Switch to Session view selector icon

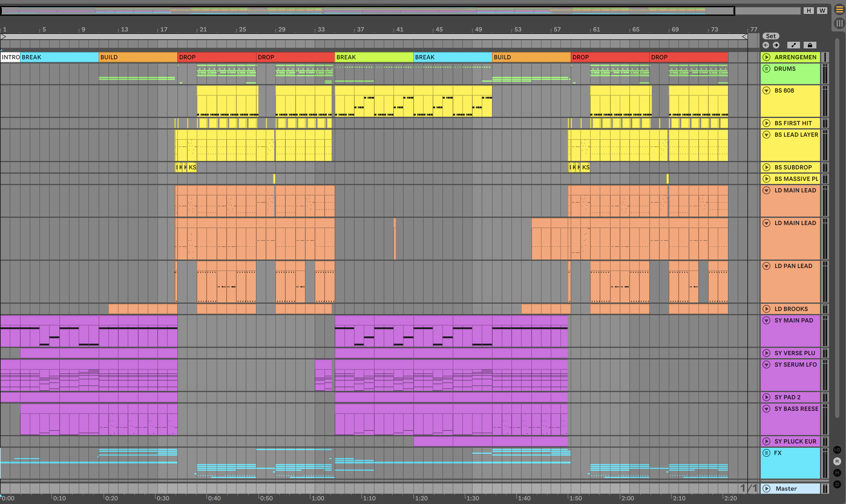tap(839, 23)
